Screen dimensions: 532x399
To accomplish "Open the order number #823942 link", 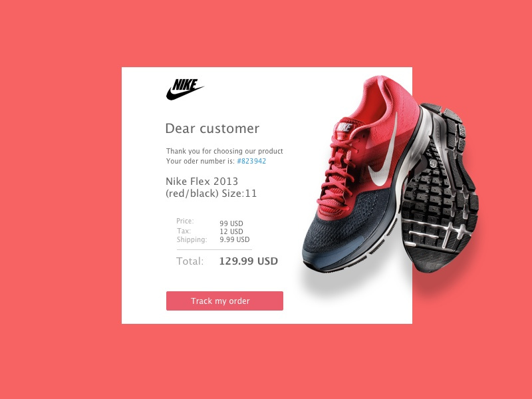I will 251,161.
